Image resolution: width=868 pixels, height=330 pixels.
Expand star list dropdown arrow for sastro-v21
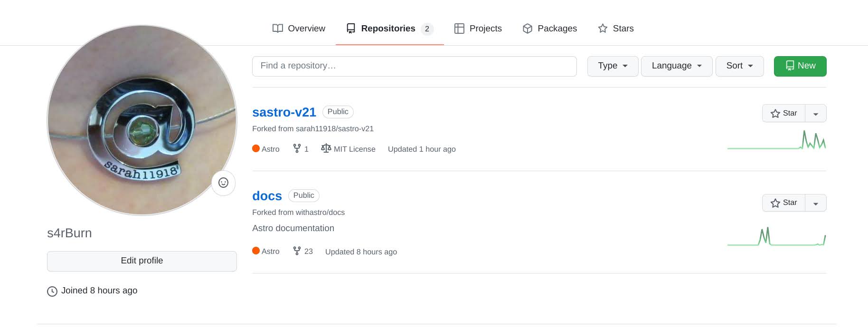[x=816, y=114]
